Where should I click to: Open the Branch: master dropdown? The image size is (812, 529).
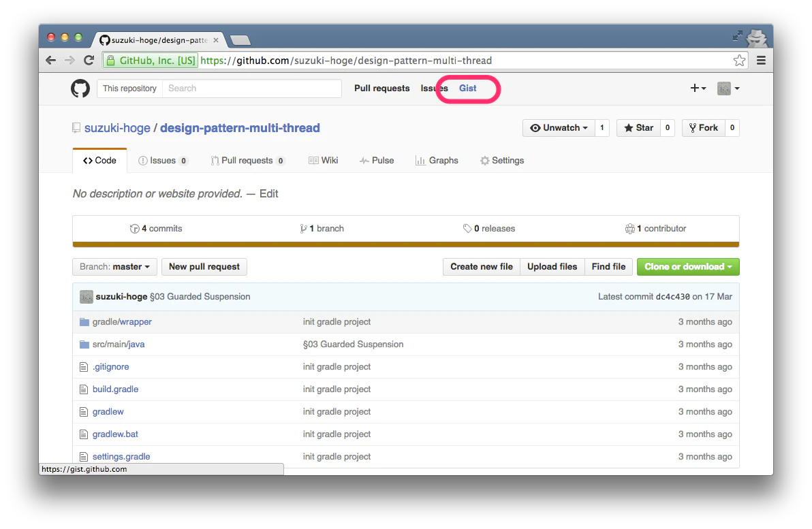click(x=114, y=267)
